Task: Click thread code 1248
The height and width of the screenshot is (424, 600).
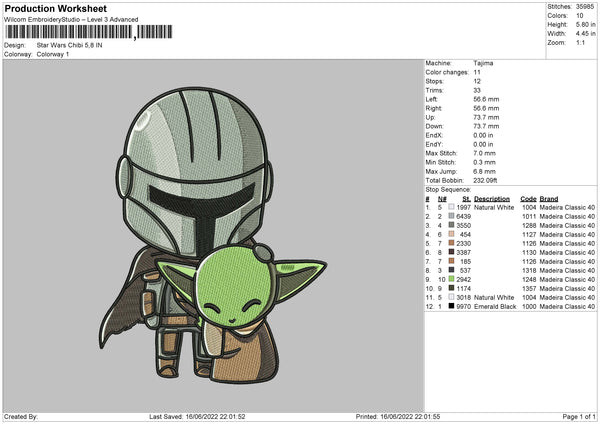Action: (529, 279)
